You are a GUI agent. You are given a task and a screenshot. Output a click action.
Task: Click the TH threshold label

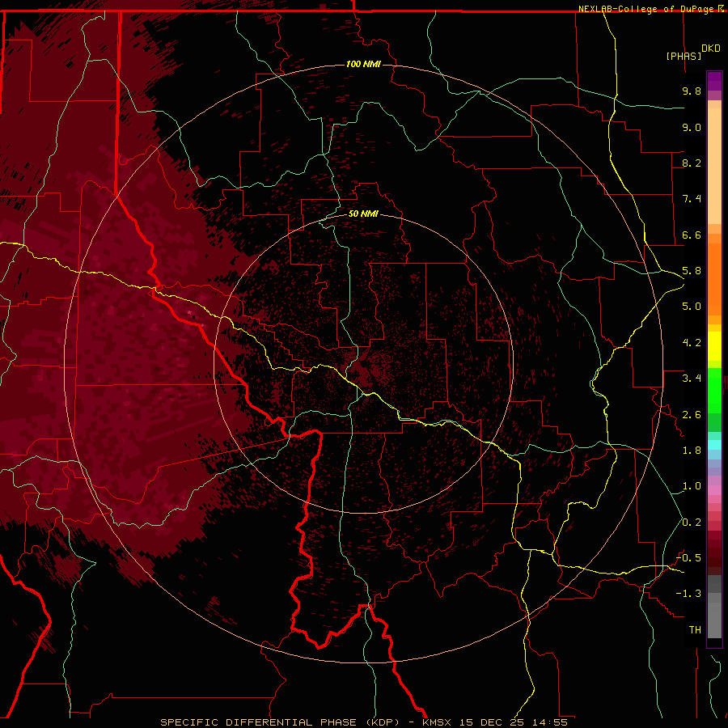click(695, 630)
